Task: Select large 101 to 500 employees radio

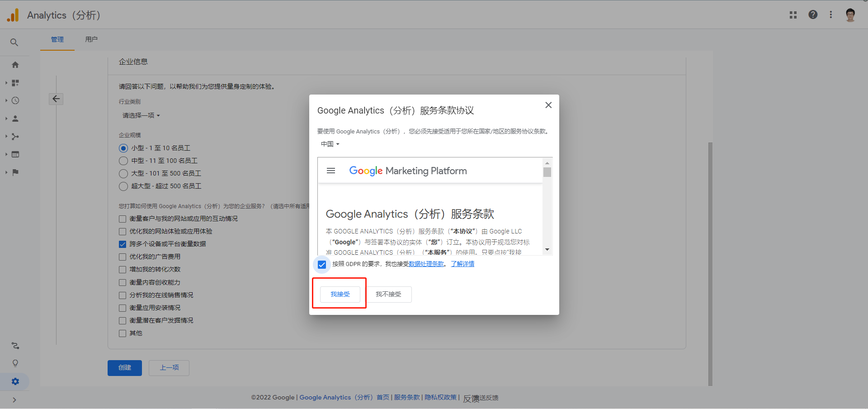Action: coord(123,173)
